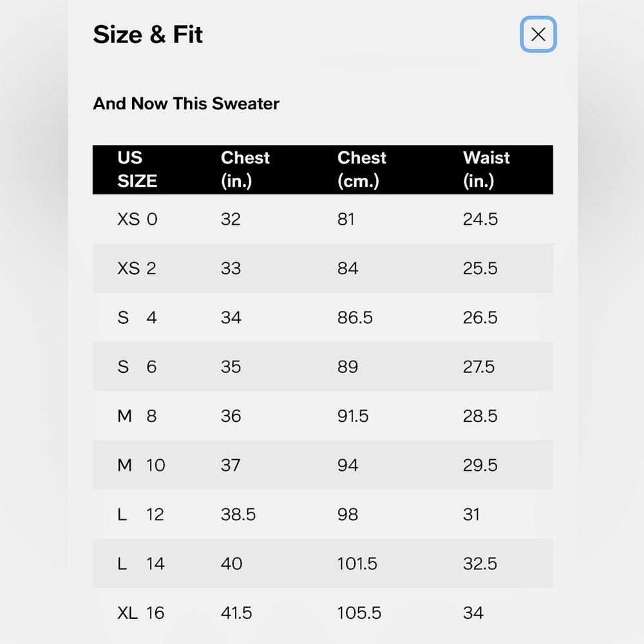Viewport: 644px width, 644px height.
Task: Close the Size & Fit dialog
Action: point(538,35)
